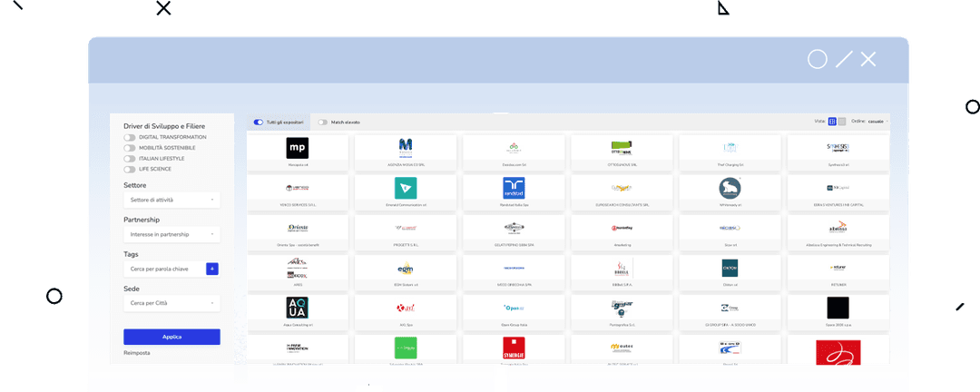The image size is (980, 392).
Task: Open the red 4marketing logo
Action: click(622, 228)
